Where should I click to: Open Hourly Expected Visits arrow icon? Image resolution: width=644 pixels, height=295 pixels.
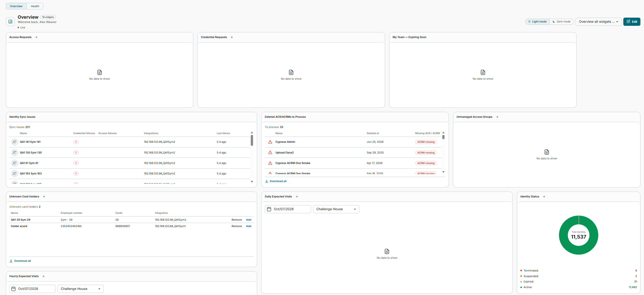click(43, 276)
